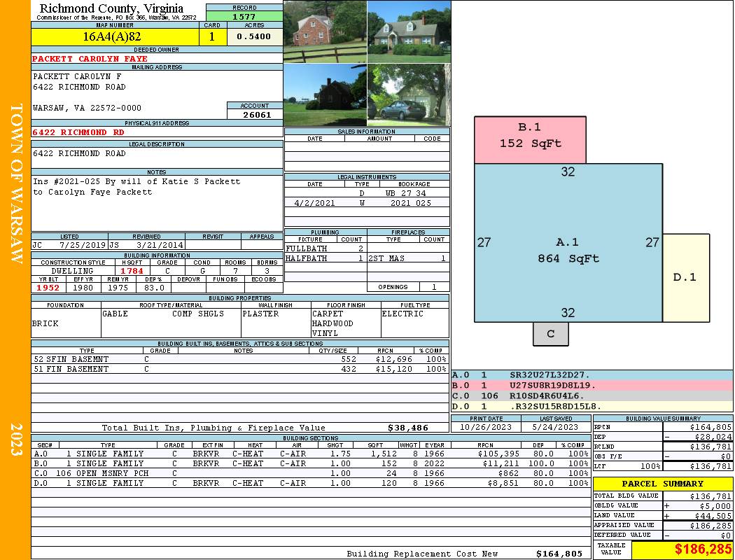Screen dimensions: 735x560
Task: Click the top-left brick house photo
Action: tap(325, 31)
